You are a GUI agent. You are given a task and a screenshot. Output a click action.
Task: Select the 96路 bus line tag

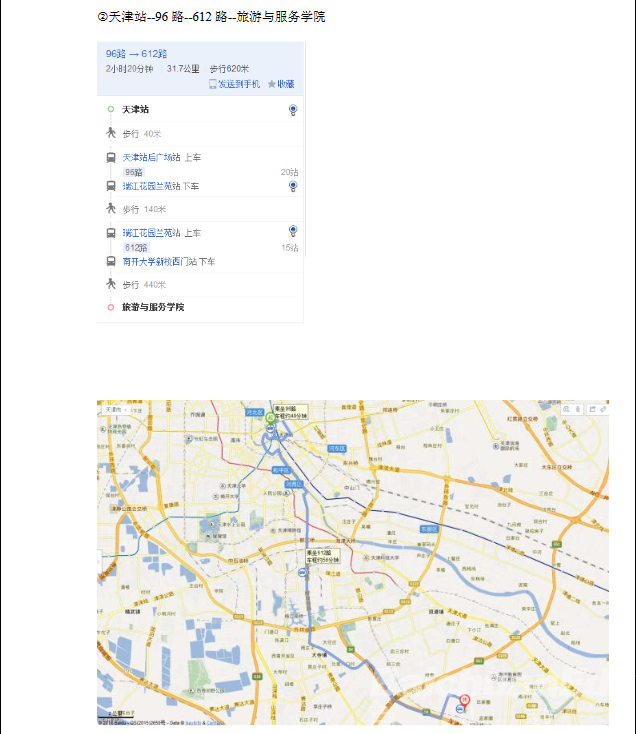click(x=133, y=172)
